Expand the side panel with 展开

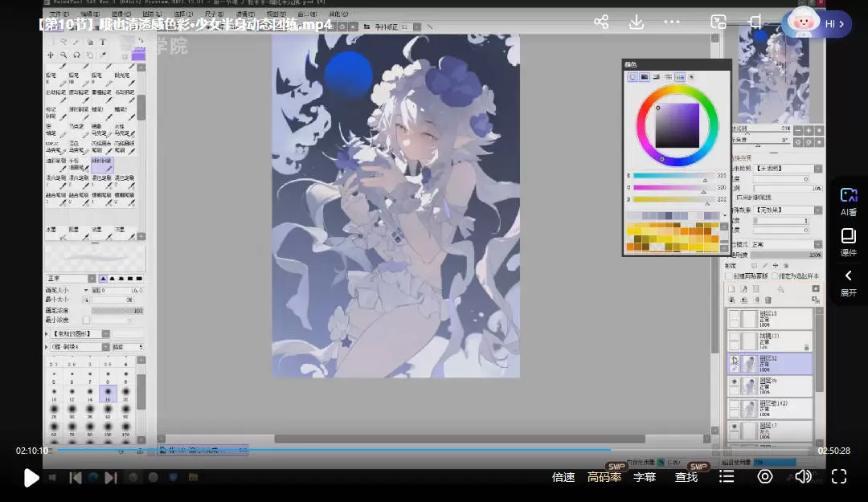849,284
